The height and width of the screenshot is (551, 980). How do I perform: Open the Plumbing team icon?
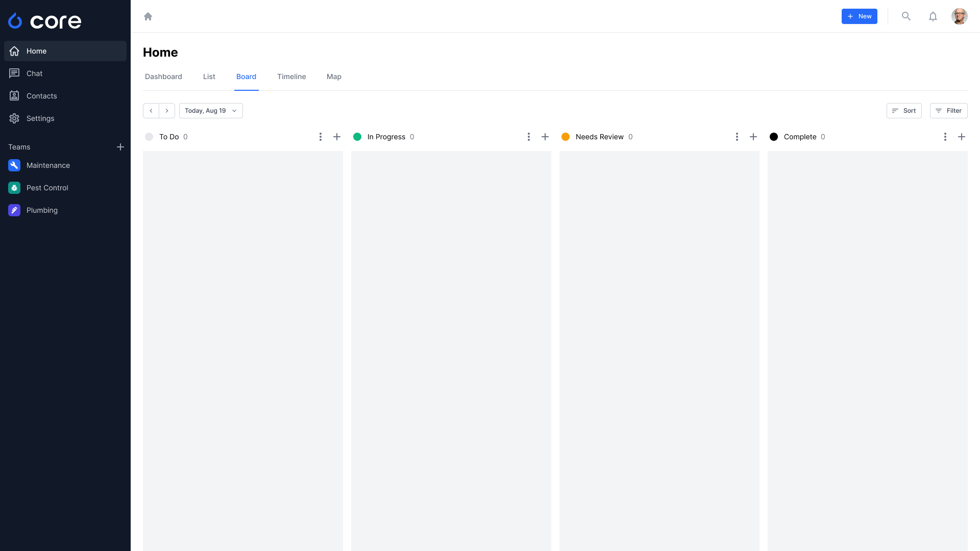pos(14,210)
